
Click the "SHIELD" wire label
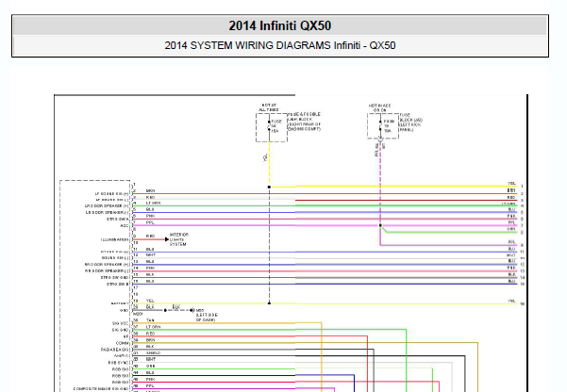pos(153,353)
